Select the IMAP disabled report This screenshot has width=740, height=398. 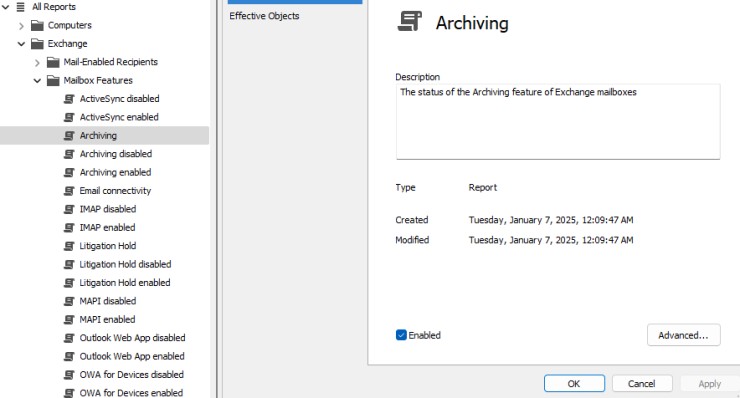pyautogui.click(x=108, y=209)
